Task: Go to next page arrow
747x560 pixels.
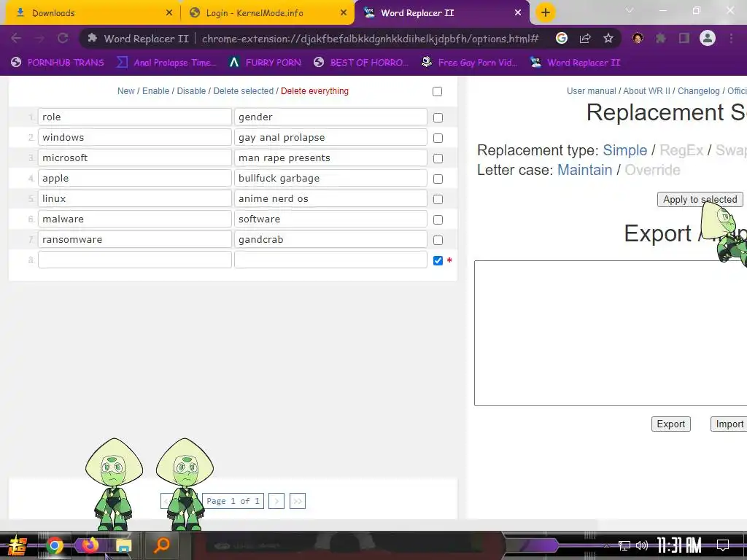Action: click(x=276, y=501)
